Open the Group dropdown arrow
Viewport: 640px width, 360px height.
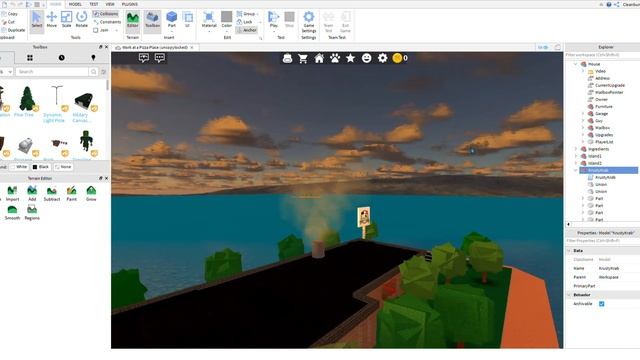click(x=258, y=14)
